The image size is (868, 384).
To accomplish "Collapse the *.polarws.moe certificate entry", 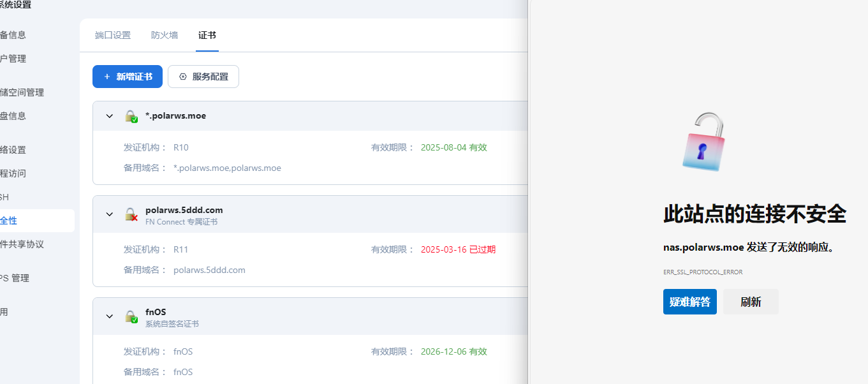I will [x=110, y=116].
